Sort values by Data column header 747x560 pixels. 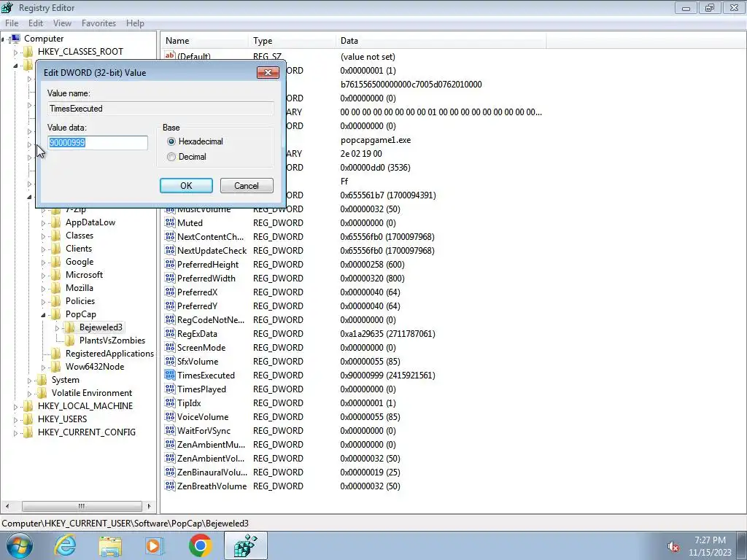441,41
